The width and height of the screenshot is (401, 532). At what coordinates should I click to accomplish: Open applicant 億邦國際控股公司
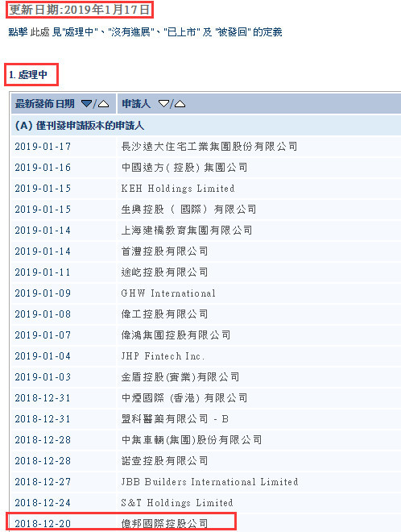[164, 523]
